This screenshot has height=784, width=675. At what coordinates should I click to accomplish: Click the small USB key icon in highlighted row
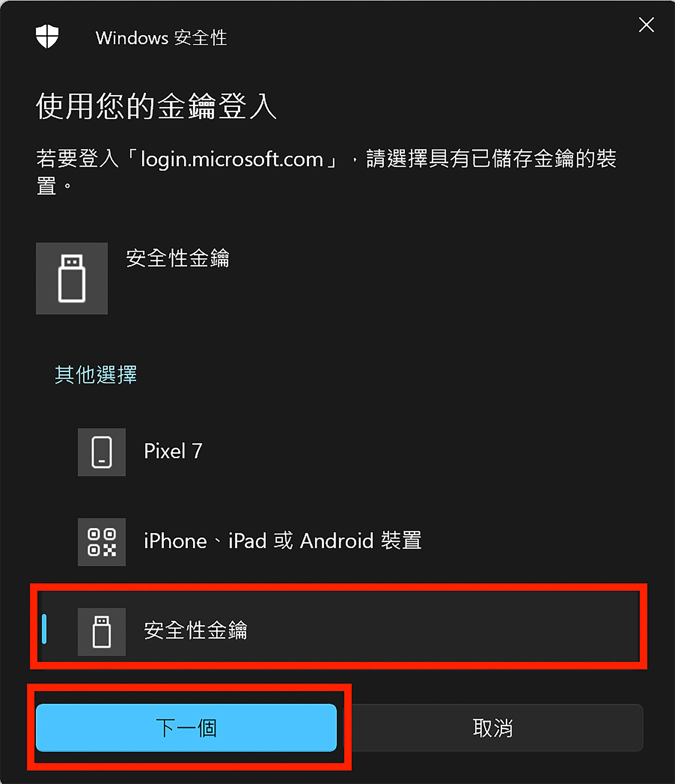click(101, 631)
